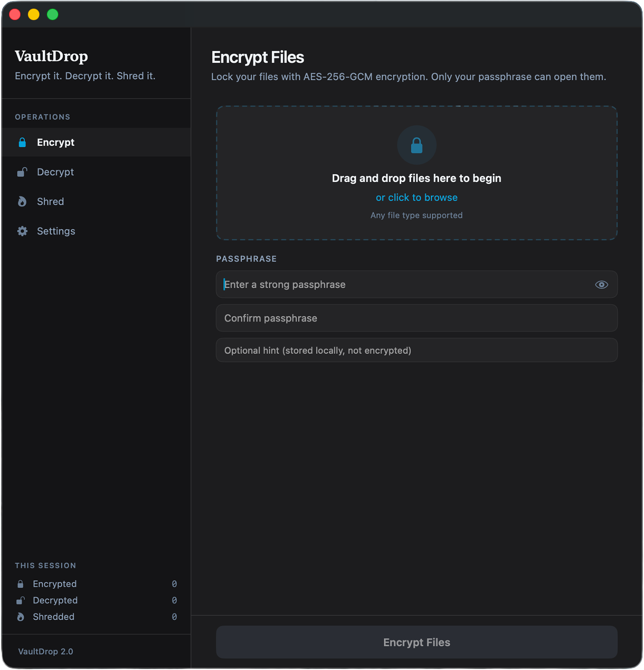
Task: Click the 'Encrypt it. Decrypt it. Shred it.' tagline
Action: (x=85, y=76)
